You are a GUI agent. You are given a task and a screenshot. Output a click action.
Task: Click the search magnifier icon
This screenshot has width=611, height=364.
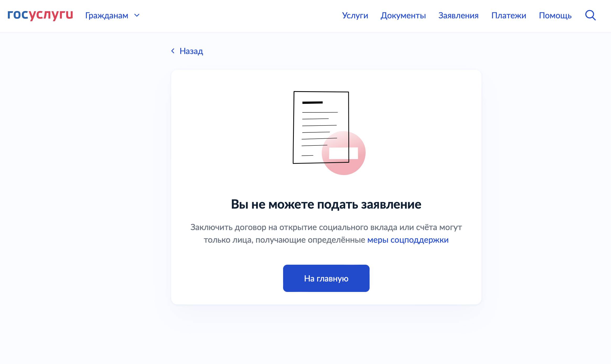pyautogui.click(x=591, y=15)
